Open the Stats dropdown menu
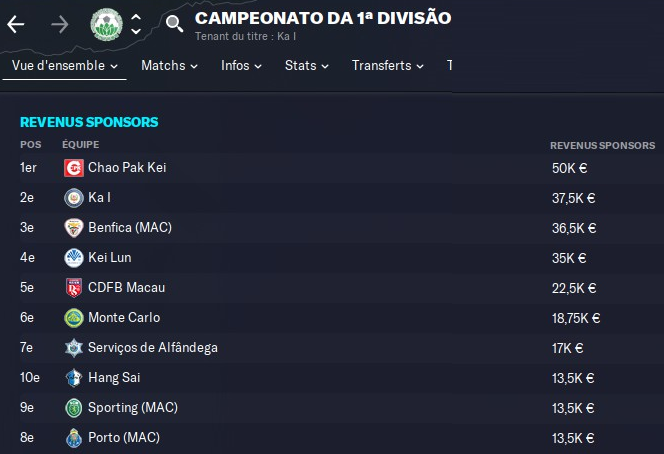The width and height of the screenshot is (664, 454). [307, 66]
